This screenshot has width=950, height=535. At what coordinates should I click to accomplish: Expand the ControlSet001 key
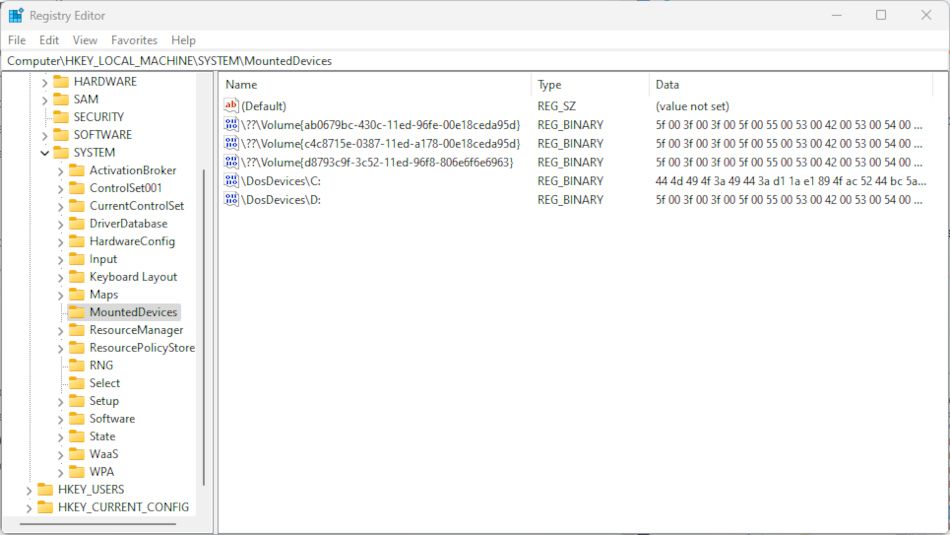[x=60, y=188]
